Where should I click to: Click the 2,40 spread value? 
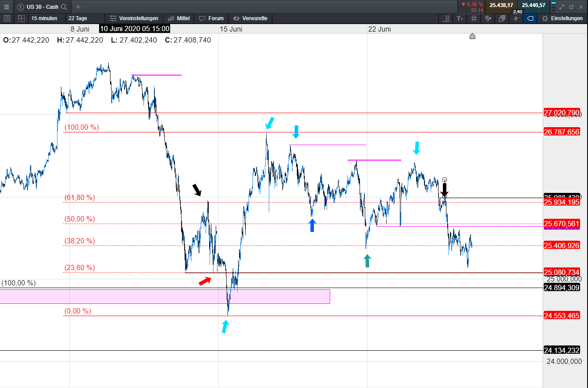pyautogui.click(x=517, y=11)
